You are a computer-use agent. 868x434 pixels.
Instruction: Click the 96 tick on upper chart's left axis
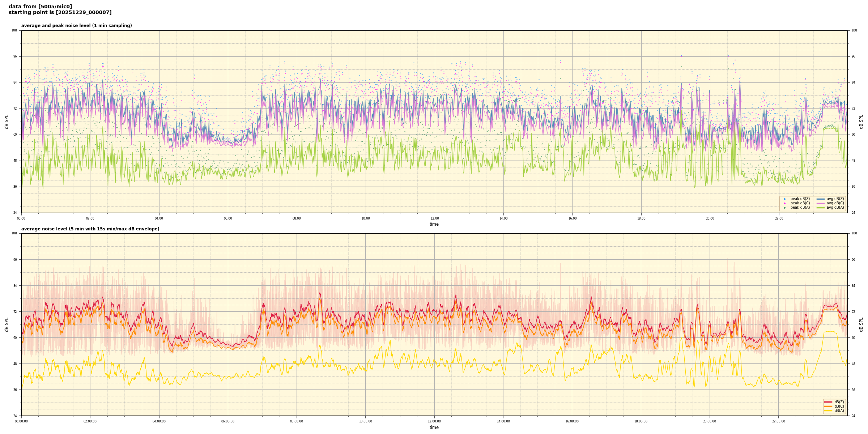coord(14,56)
